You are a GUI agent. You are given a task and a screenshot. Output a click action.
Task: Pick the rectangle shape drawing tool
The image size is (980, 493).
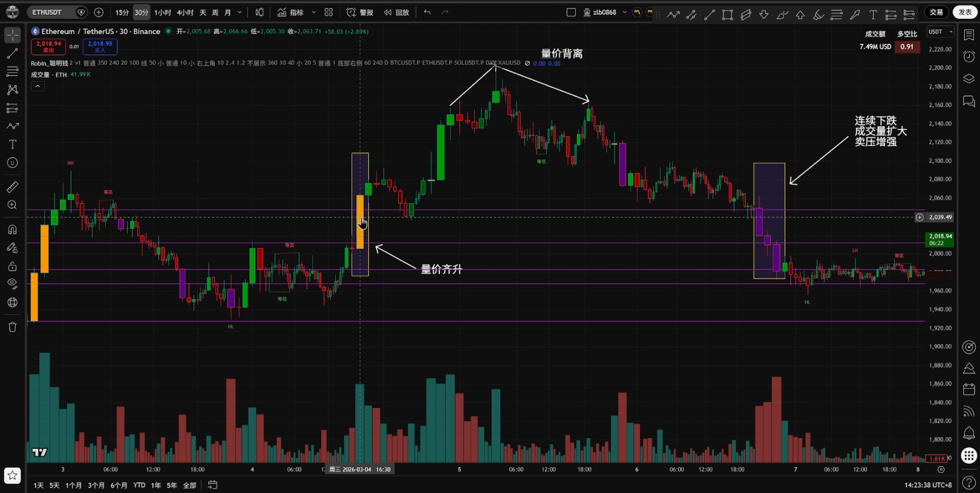(727, 15)
